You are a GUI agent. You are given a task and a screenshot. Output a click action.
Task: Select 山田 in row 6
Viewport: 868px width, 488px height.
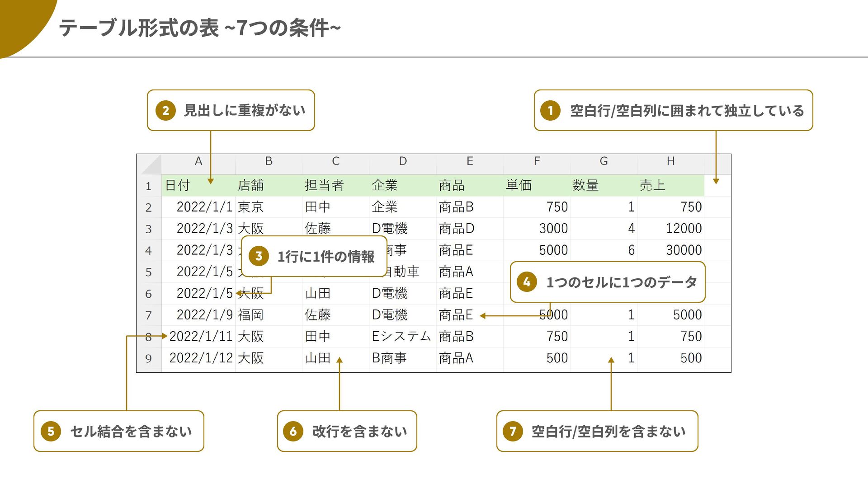pos(335,294)
